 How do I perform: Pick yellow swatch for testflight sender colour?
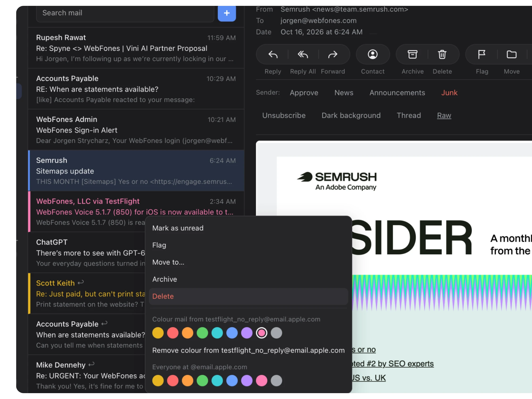pos(158,333)
